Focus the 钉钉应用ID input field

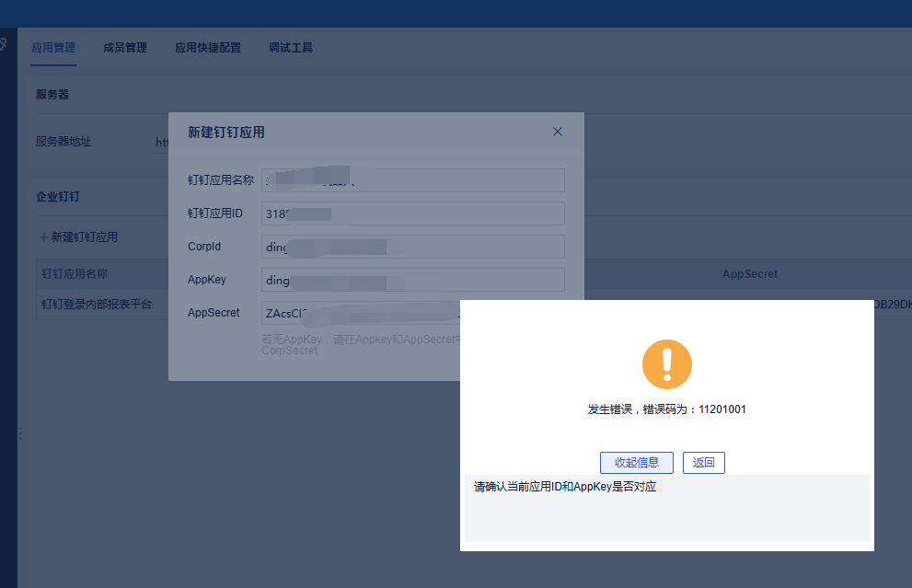point(413,213)
